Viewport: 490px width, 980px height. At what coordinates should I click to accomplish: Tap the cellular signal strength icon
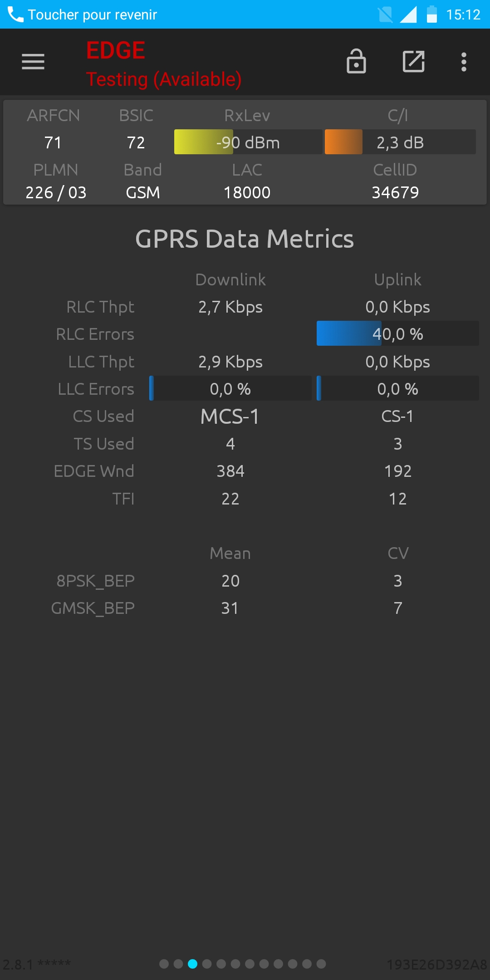coord(408,15)
